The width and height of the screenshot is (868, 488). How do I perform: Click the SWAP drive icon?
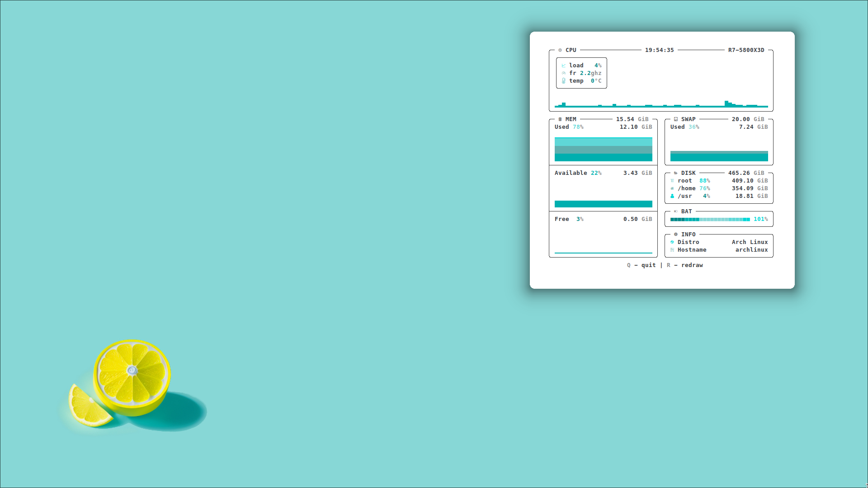676,119
